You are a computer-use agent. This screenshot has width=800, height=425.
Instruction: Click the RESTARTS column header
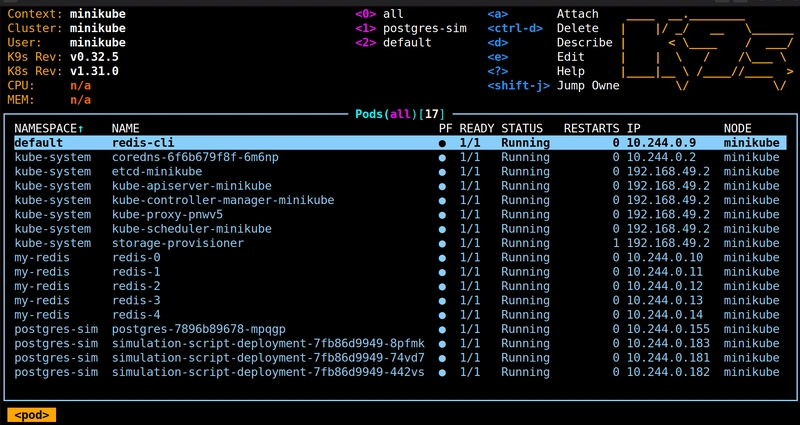pyautogui.click(x=591, y=129)
